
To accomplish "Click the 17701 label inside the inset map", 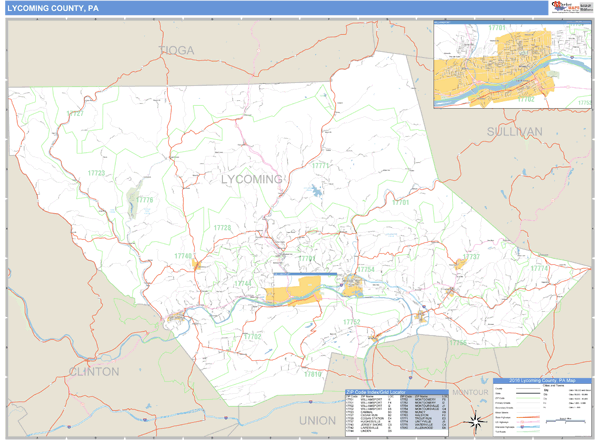I will [x=497, y=28].
